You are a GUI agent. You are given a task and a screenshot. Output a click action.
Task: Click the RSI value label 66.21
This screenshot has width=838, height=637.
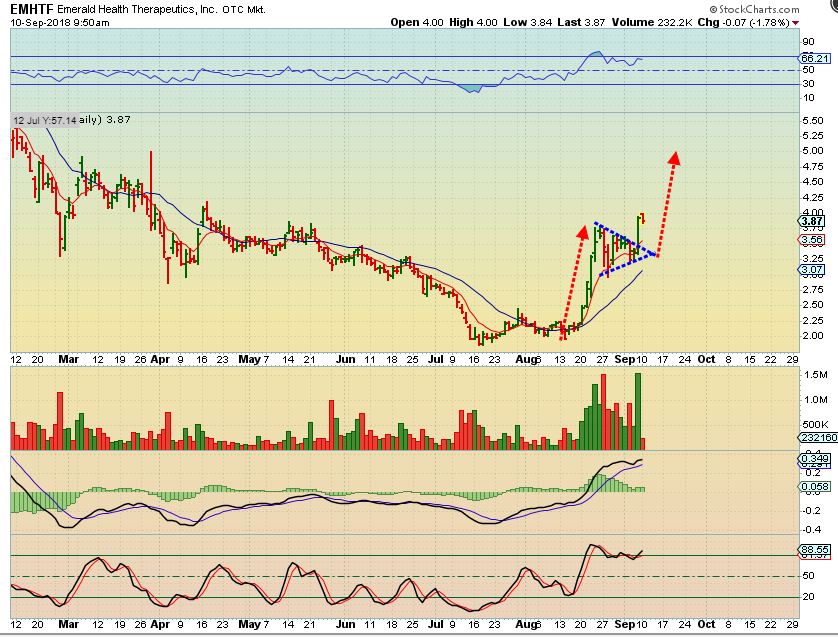[814, 58]
